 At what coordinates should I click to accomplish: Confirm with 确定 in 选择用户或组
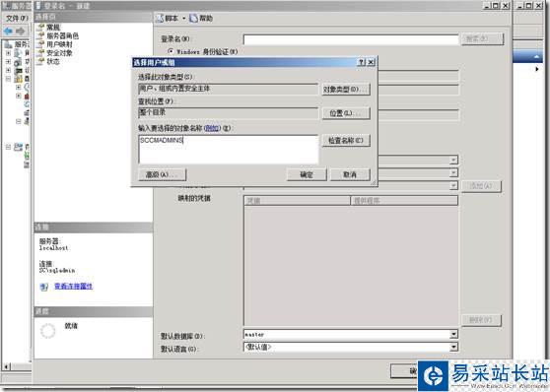tap(307, 174)
